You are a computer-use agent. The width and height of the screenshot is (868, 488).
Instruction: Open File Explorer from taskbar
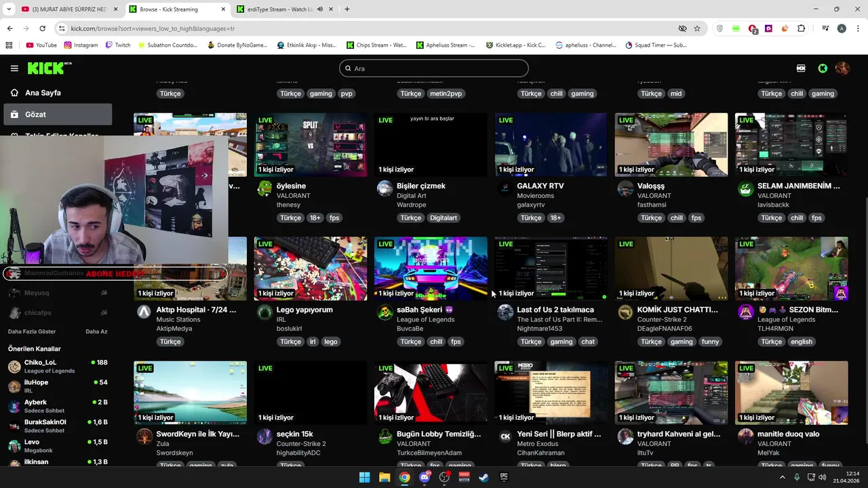(x=384, y=477)
